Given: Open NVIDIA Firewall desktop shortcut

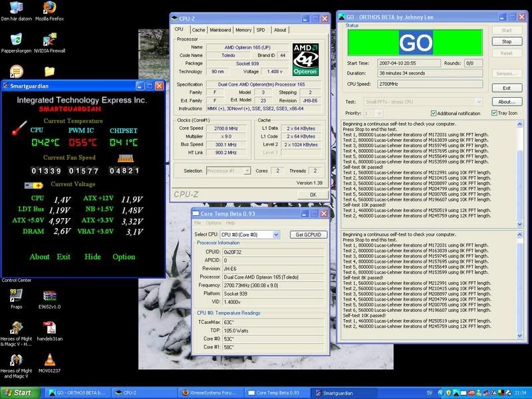Looking at the screenshot, I should coord(49,43).
